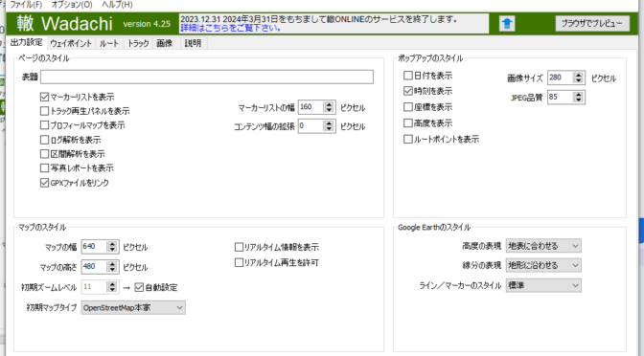This screenshot has width=644, height=356.
Task: Click the blue up-arrow upload icon
Action: click(507, 23)
